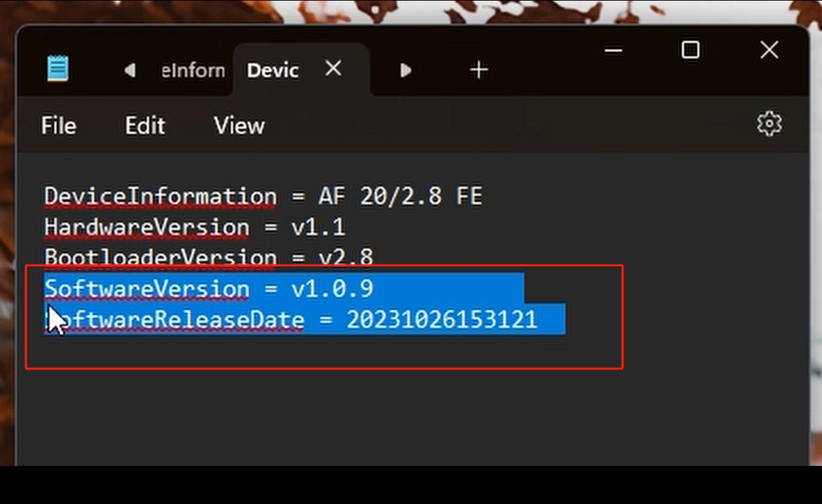Click the Notepad app icon in title bar
822x504 pixels.
pyautogui.click(x=58, y=69)
